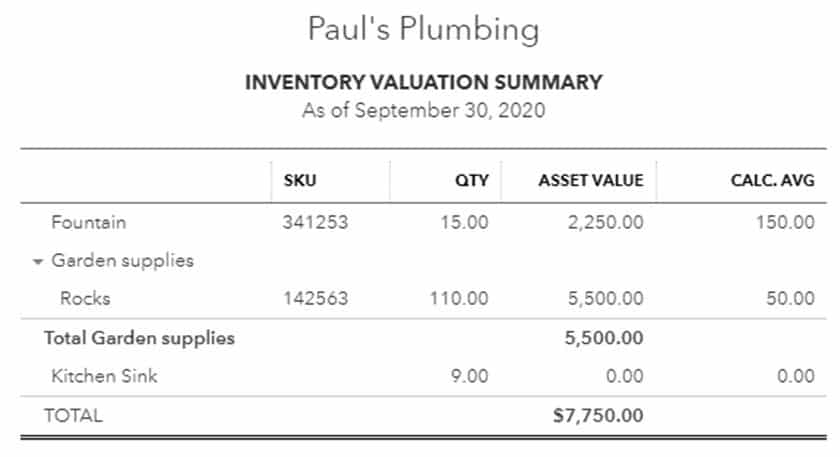Click the QTY column header
Screen dimensions: 840x457
[471, 180]
